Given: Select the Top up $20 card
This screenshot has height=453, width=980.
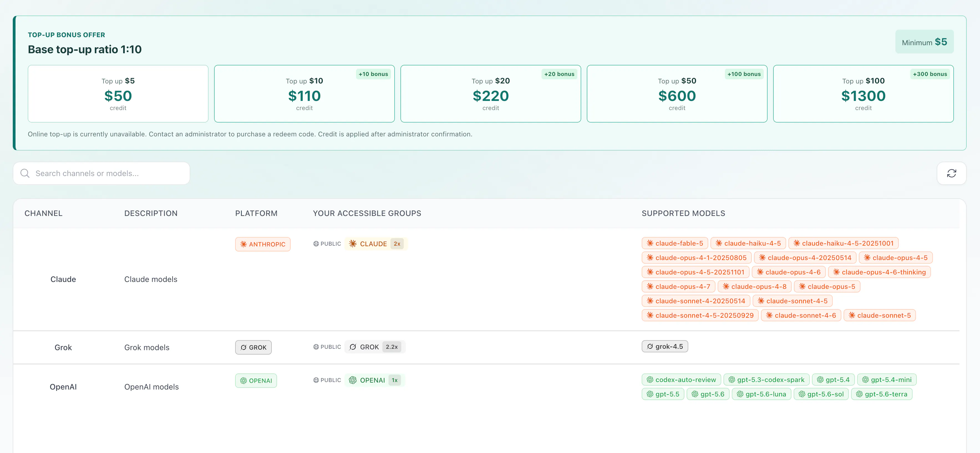Looking at the screenshot, I should (491, 94).
